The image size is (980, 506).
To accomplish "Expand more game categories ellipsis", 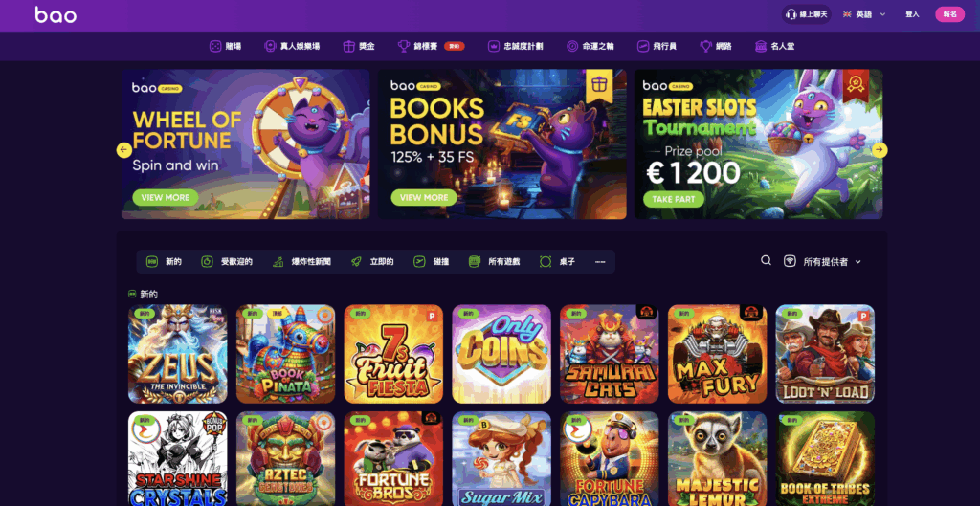I will pos(600,262).
